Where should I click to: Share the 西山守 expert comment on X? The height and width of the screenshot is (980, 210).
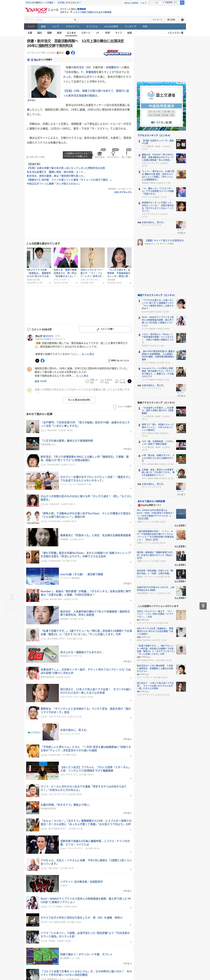coord(37,360)
